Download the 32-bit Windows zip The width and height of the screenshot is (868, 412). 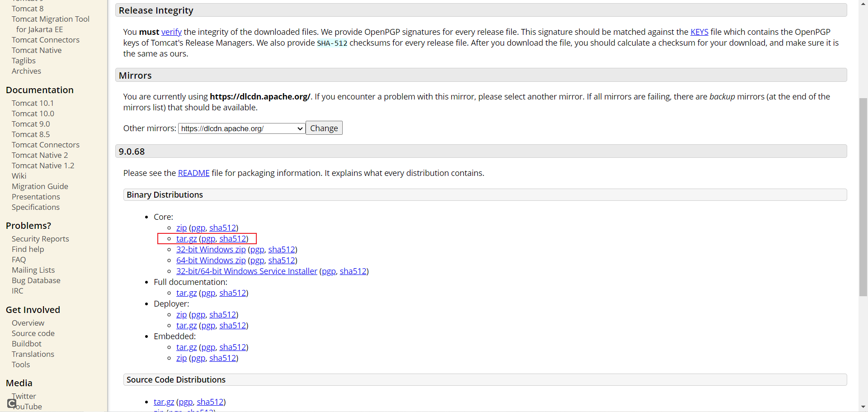click(x=211, y=249)
